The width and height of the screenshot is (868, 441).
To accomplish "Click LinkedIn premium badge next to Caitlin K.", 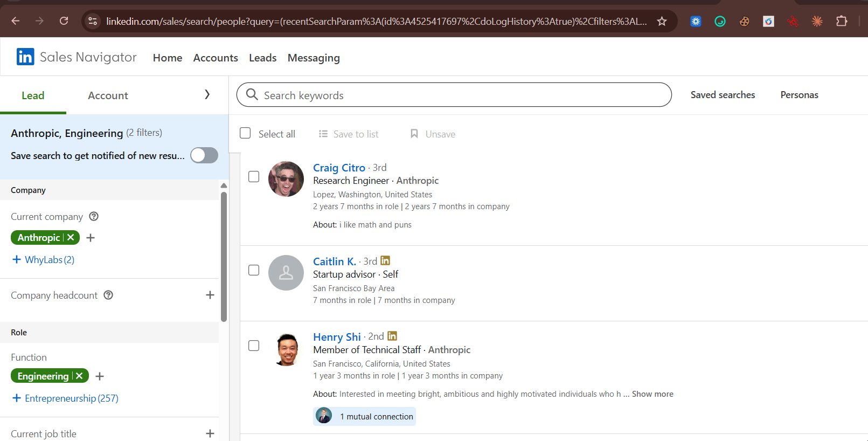I will click(385, 260).
